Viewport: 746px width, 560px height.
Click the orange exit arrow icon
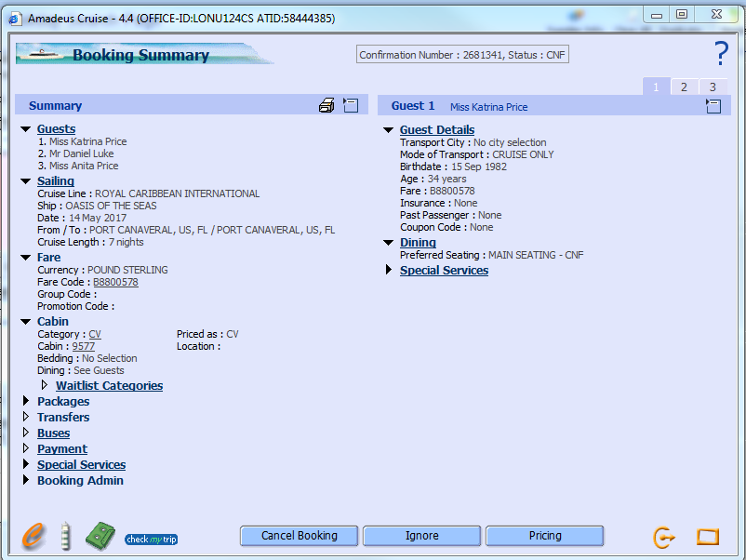(x=664, y=538)
